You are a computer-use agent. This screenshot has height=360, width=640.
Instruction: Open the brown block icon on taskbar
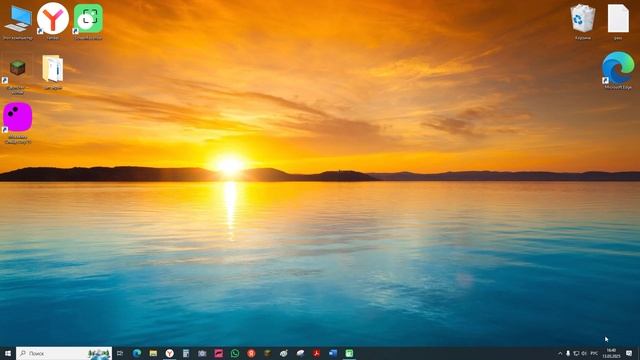(x=267, y=353)
